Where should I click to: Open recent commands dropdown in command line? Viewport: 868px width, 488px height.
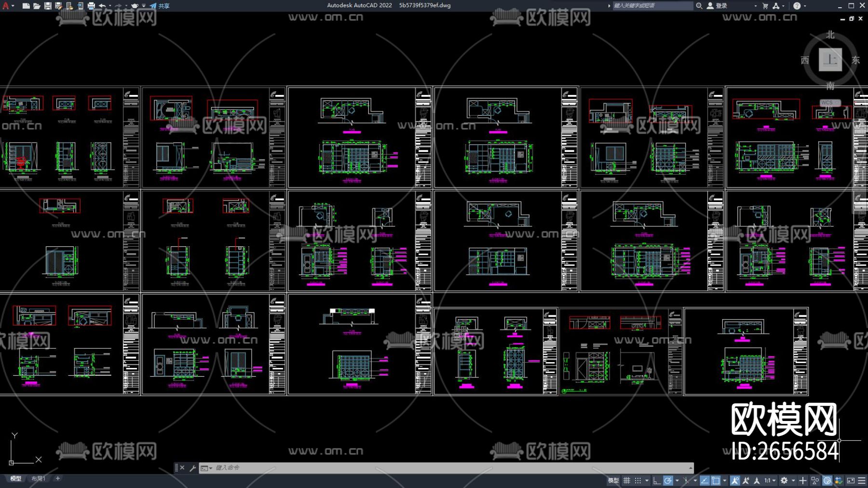(206, 468)
